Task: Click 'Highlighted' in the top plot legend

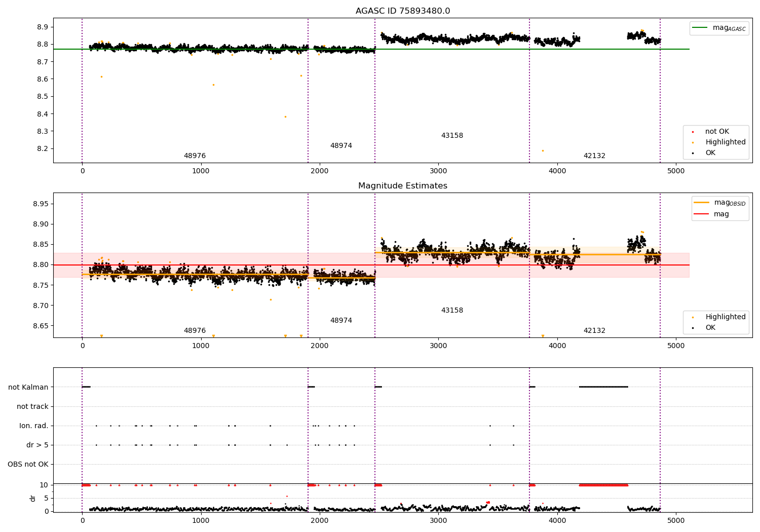Action: click(725, 142)
